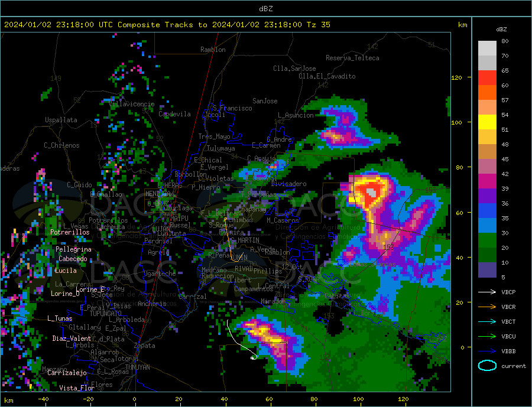Click the Carrizalejo place label
Screen dimensions: 532x407
(x=67, y=373)
